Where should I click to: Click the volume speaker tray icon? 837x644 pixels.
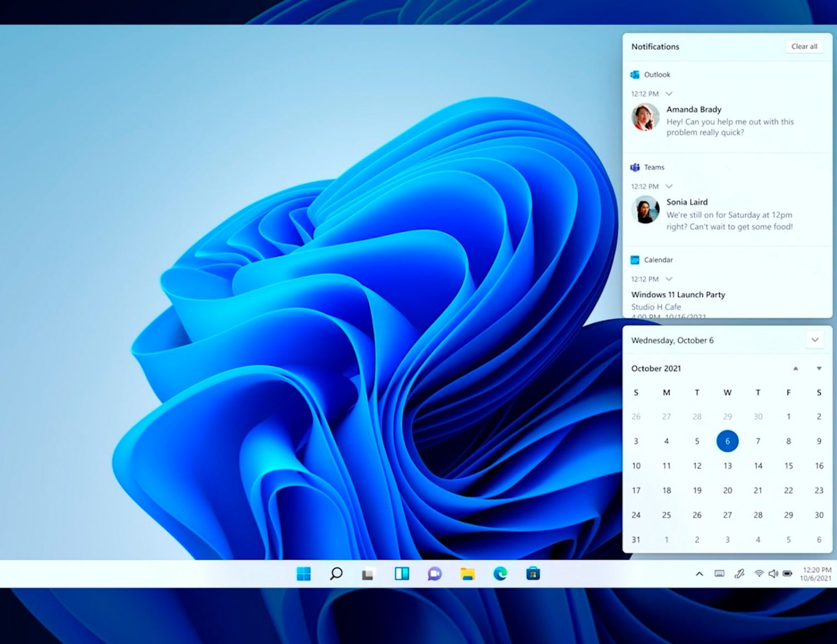click(x=773, y=574)
